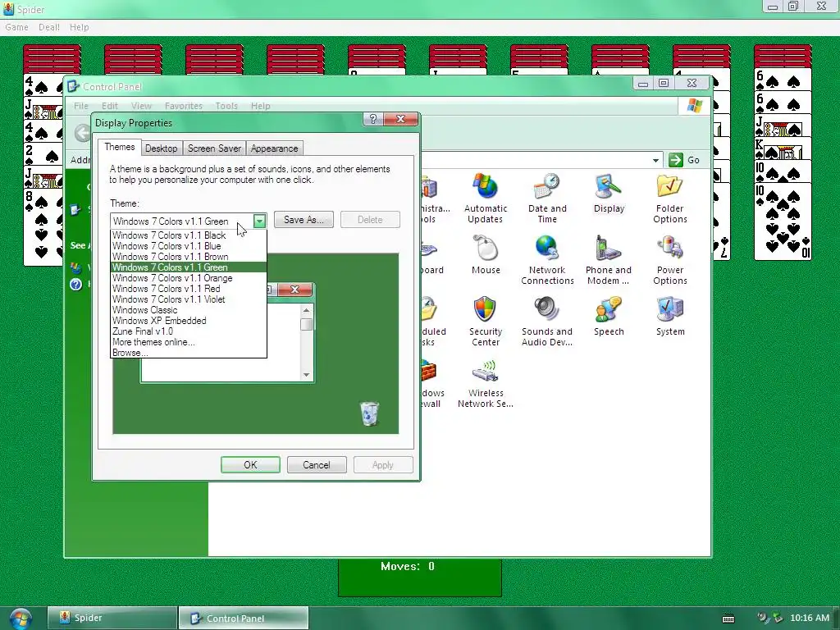Screen dimensions: 840x630
Task: Click the Display Properties help question-mark button
Action: point(373,119)
